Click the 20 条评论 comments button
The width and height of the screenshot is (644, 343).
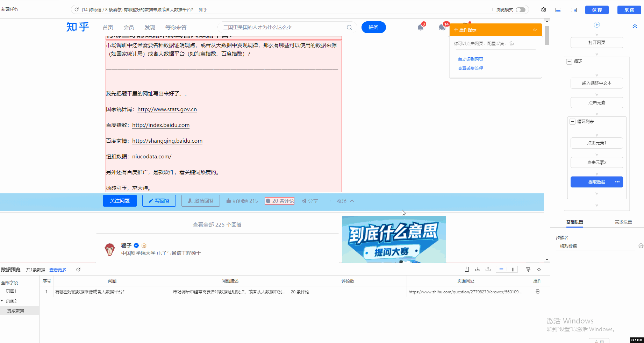coord(280,201)
